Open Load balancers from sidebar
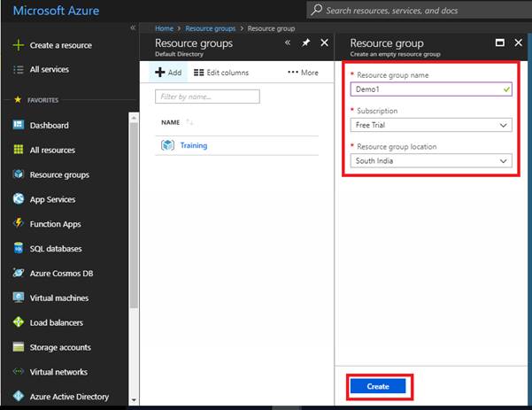This screenshot has height=410, width=532. click(x=57, y=322)
